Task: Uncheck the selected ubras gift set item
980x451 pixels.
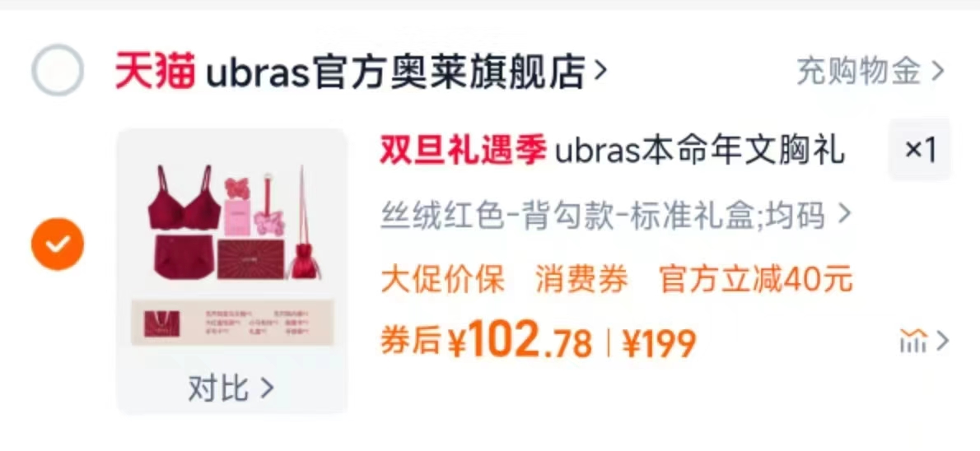Action: click(58, 244)
